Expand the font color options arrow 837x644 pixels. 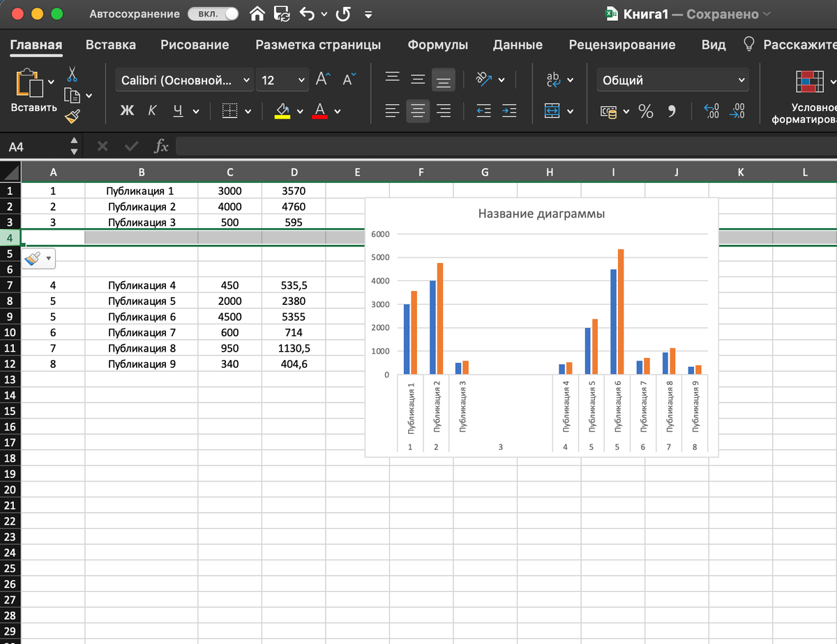(338, 111)
